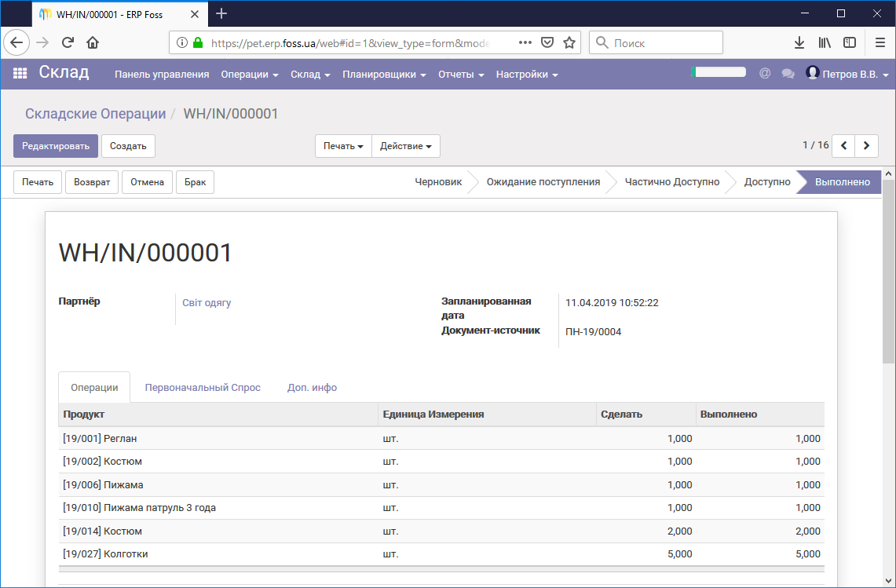Go to the previous record arrow

click(843, 146)
